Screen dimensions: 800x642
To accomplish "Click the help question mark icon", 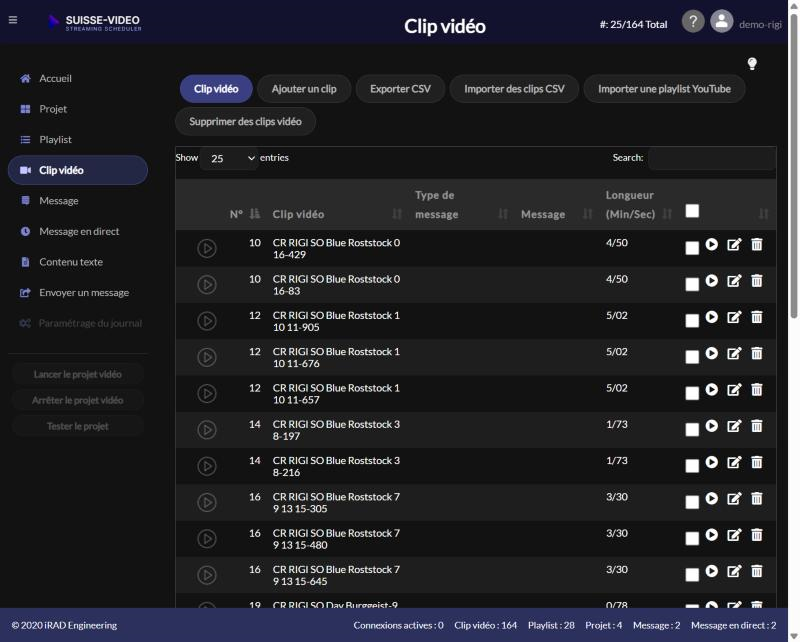I will pyautogui.click(x=693, y=22).
